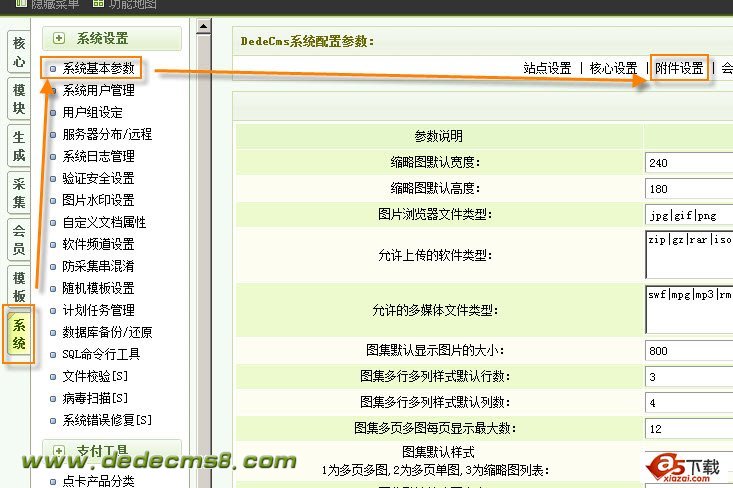Open 图片水印设置 entry
The width and height of the screenshot is (733, 488).
pyautogui.click(x=99, y=200)
